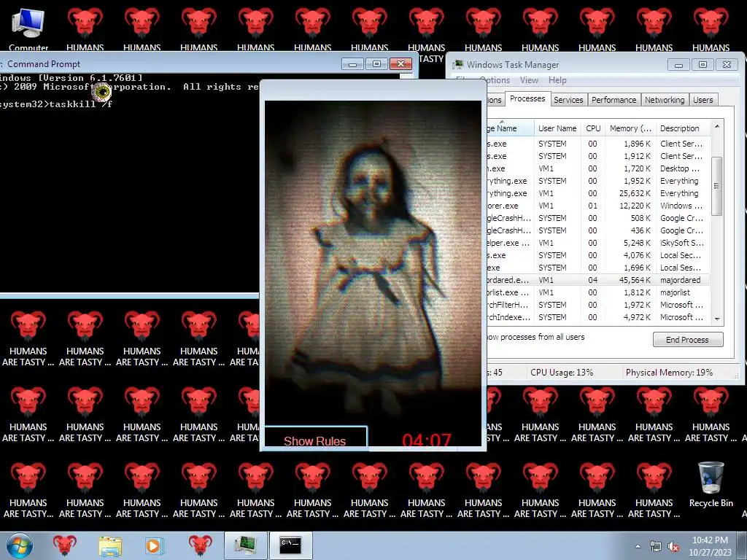Click the red 04:07 countdown timer
Image resolution: width=747 pixels, height=560 pixels.
pyautogui.click(x=426, y=440)
